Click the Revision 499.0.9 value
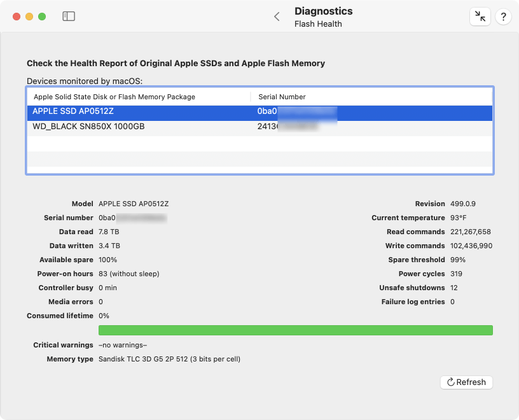519x420 pixels. [463, 204]
